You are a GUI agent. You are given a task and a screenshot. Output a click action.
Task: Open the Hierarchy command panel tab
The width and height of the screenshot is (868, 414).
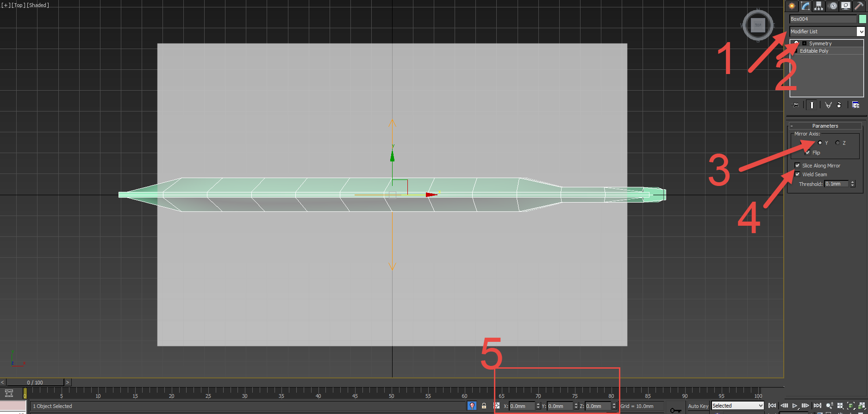[x=819, y=6]
